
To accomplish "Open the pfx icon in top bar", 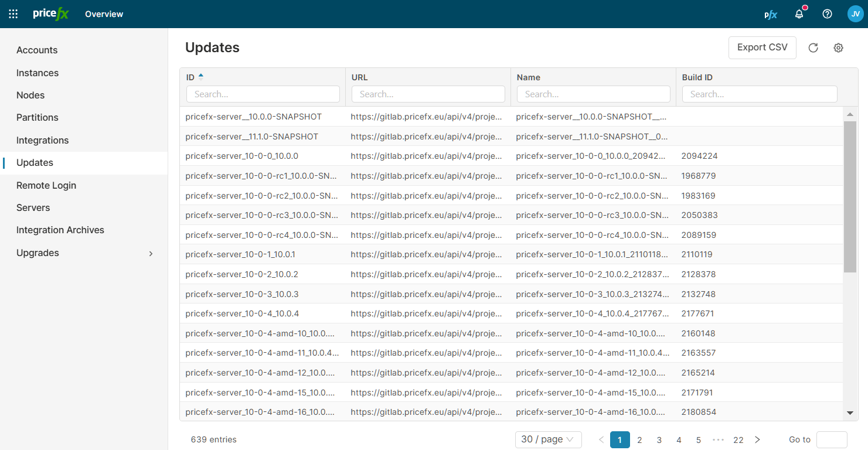I will click(x=771, y=14).
